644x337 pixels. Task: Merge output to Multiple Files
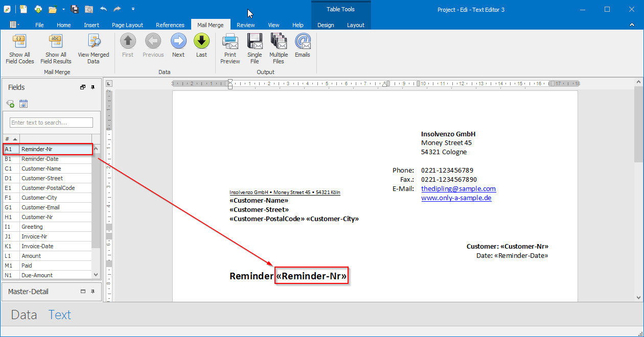pos(279,49)
